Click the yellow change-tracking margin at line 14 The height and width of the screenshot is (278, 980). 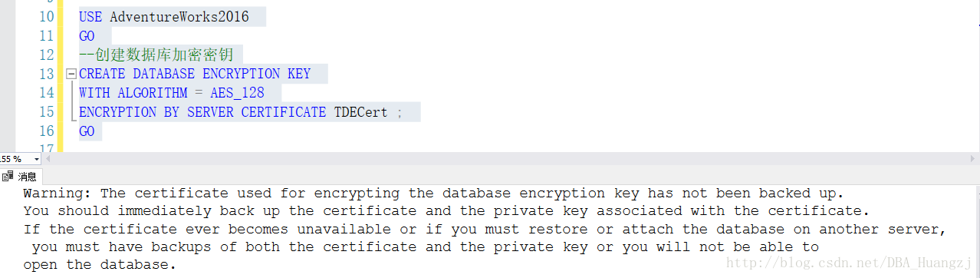tap(60, 93)
